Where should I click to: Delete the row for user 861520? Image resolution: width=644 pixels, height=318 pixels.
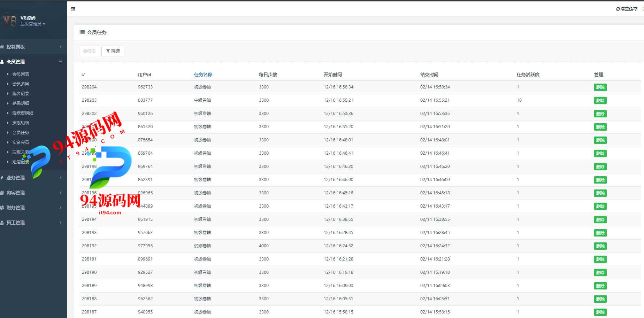tap(600, 127)
